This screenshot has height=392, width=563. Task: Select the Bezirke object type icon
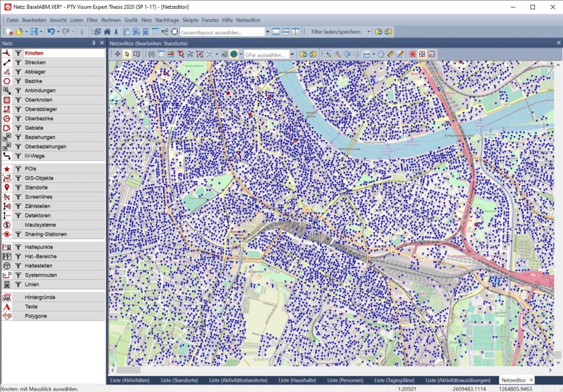(x=7, y=81)
